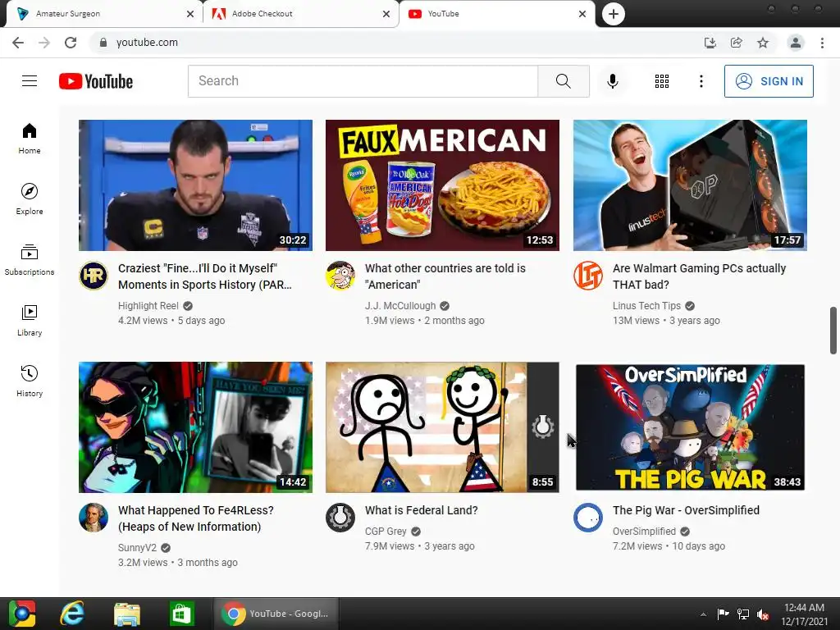Select the YouTube tab

coord(496,14)
